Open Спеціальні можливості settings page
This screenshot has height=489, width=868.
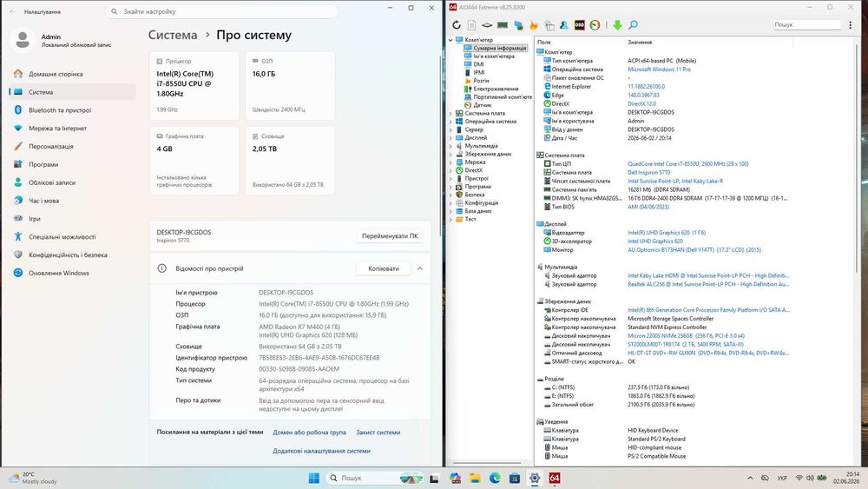(x=72, y=237)
